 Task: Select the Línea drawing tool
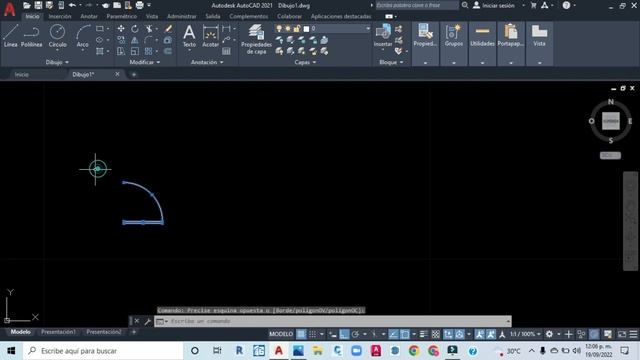click(11, 36)
